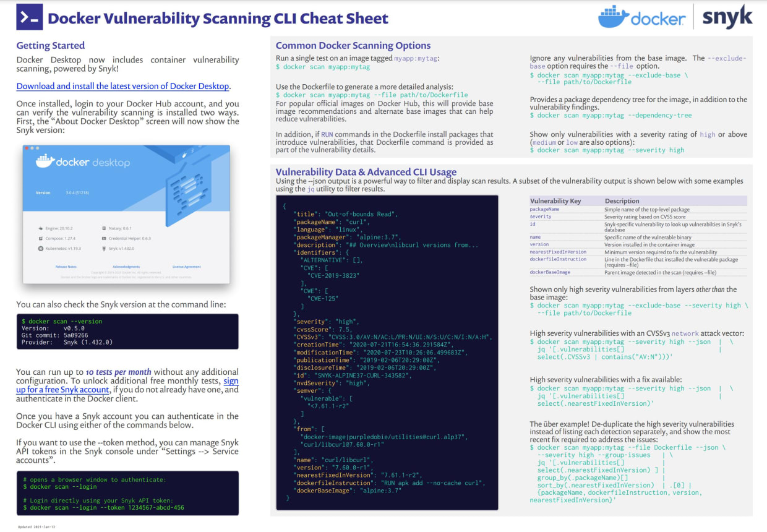Click the "title": "Out-of-bounds Read" JSON line
767x532 pixels.
(x=346, y=214)
